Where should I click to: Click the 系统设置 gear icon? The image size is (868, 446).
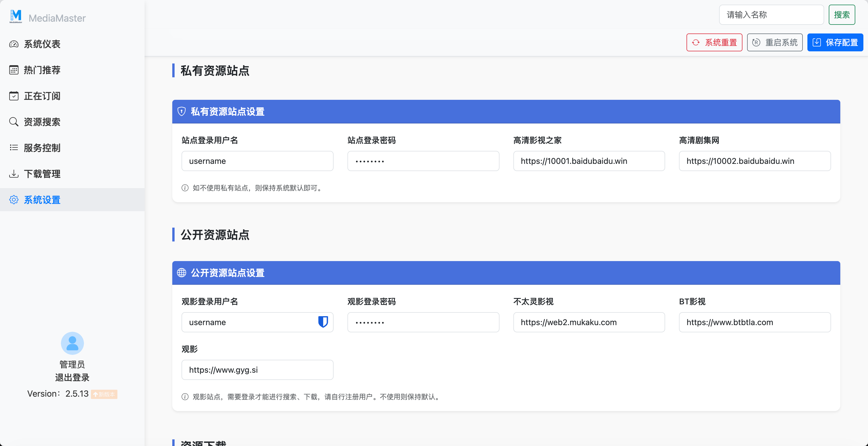coord(14,200)
